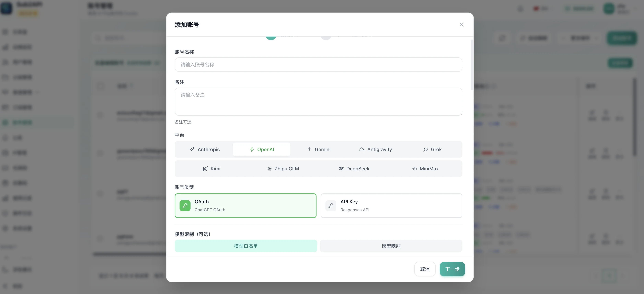This screenshot has width=644, height=294.
Task: Click the Zhipu GLM sunburst icon
Action: click(269, 169)
